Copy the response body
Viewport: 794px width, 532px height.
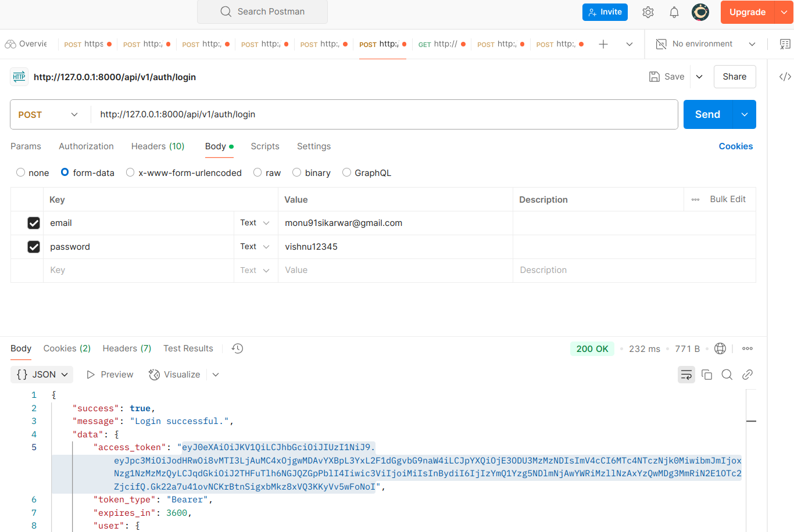707,375
